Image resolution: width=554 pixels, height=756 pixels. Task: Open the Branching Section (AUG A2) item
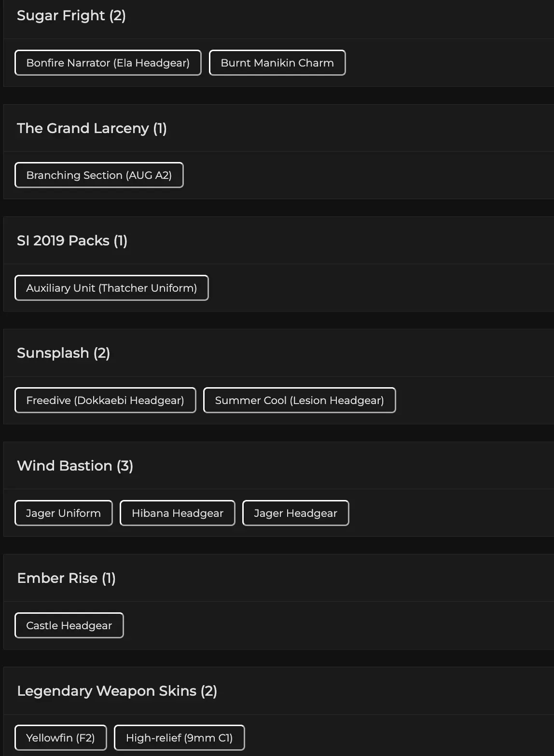coord(99,175)
